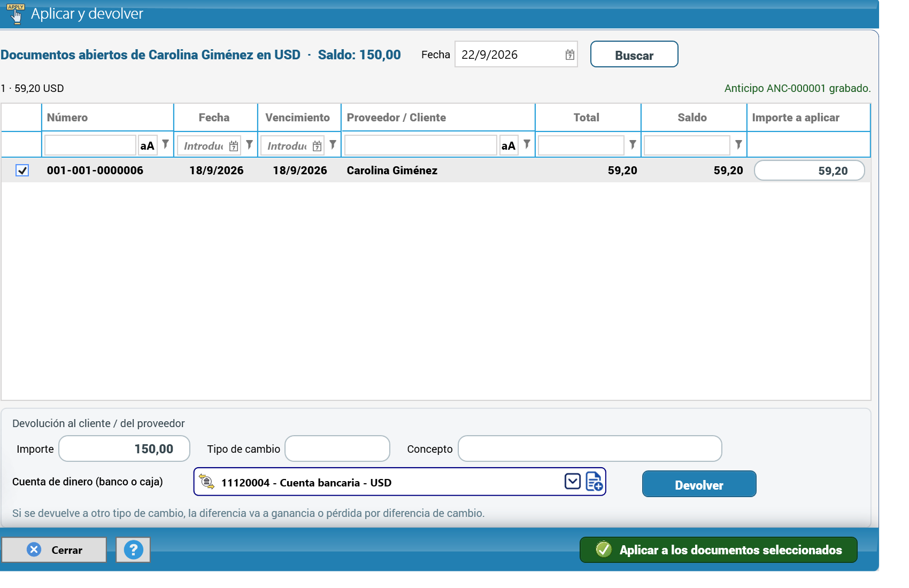The height and width of the screenshot is (588, 909).
Task: Select document number 001-001-0000006
Action: coord(95,171)
